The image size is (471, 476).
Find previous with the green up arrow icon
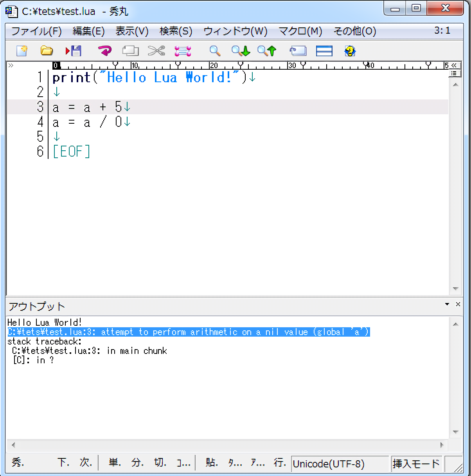point(267,51)
